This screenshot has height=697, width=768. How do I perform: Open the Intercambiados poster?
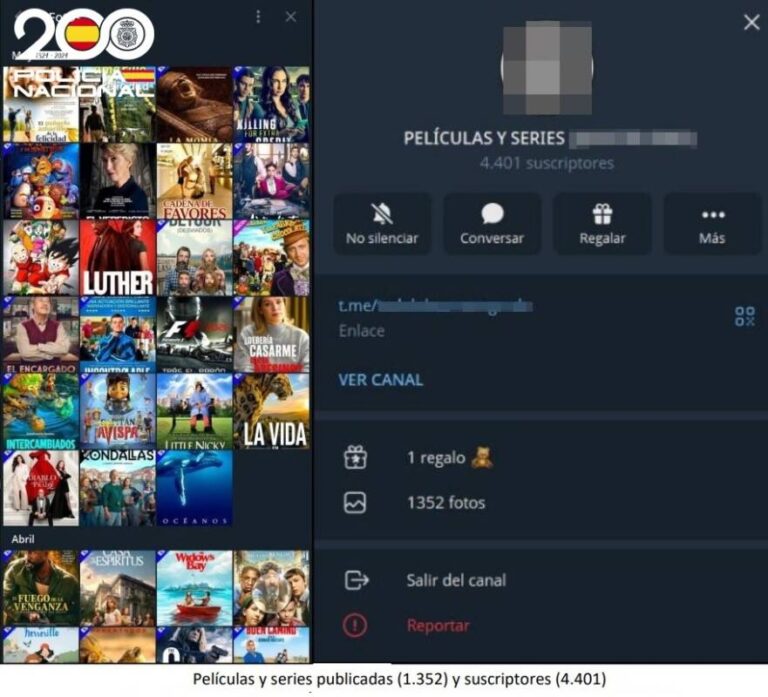[x=41, y=411]
